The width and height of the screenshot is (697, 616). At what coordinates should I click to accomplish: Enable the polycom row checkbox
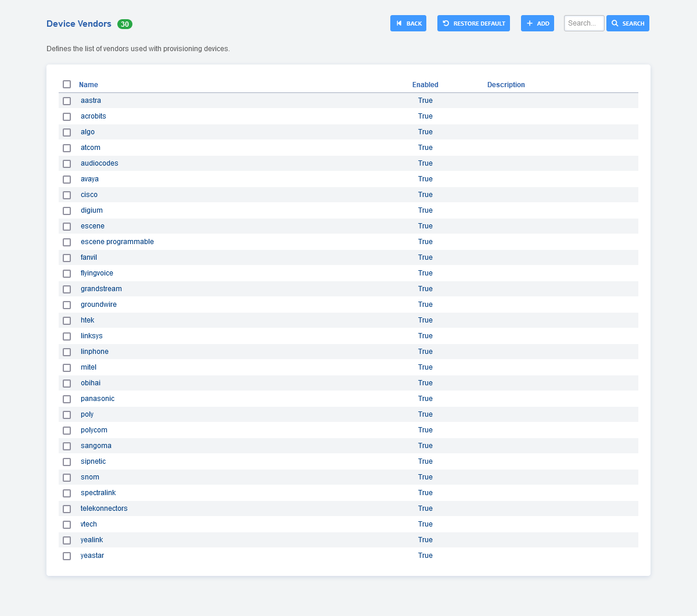(x=67, y=431)
